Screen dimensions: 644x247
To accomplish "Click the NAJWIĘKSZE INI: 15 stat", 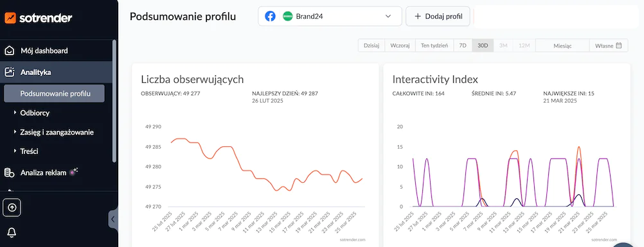I will 568,94.
